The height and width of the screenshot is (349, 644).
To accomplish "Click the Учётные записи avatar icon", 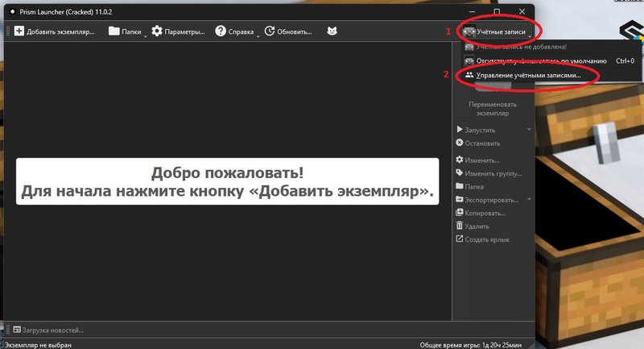I will coord(469,31).
